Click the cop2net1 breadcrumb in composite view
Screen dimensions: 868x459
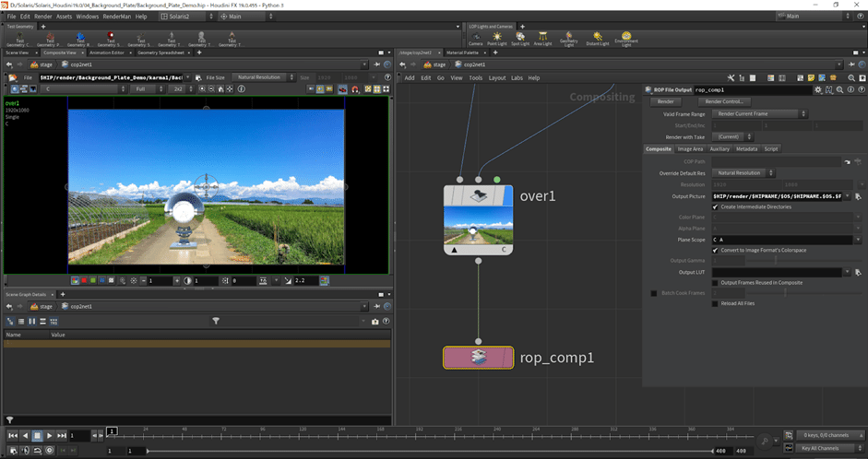click(x=77, y=65)
